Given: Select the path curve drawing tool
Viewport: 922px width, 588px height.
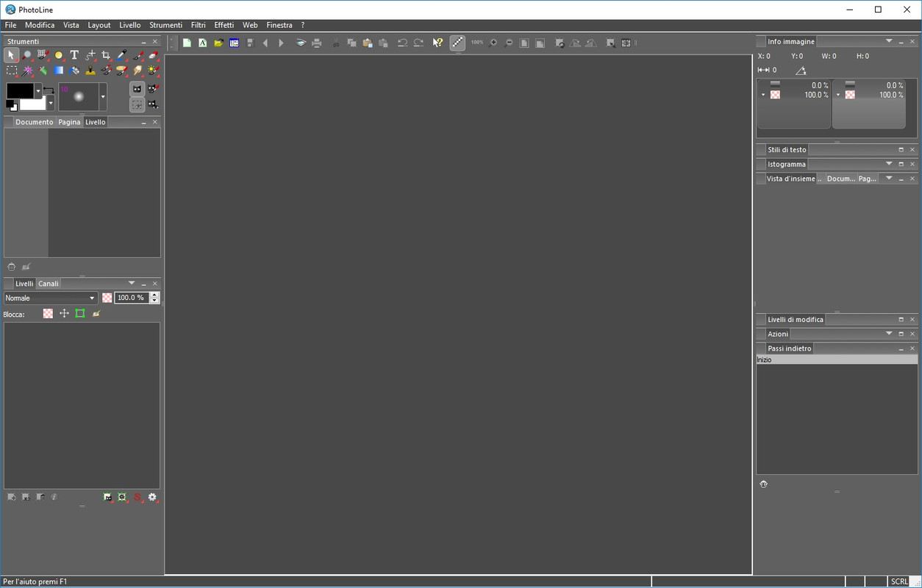Looking at the screenshot, I should tap(90, 55).
